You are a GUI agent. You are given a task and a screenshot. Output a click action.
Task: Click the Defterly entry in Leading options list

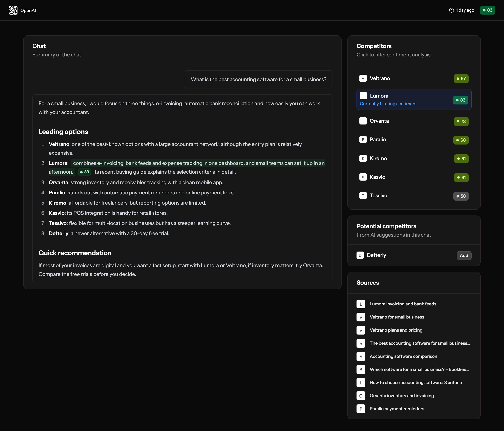[x=109, y=233]
